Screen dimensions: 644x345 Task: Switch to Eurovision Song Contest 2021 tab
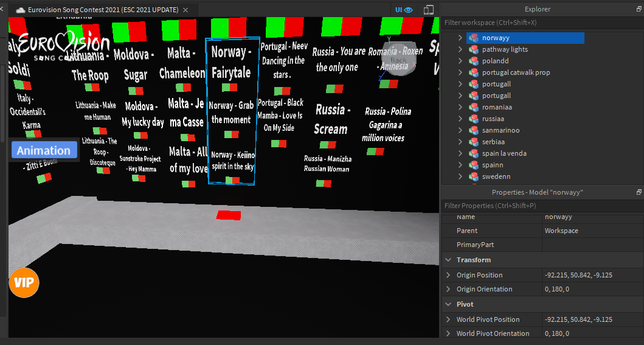tap(103, 10)
